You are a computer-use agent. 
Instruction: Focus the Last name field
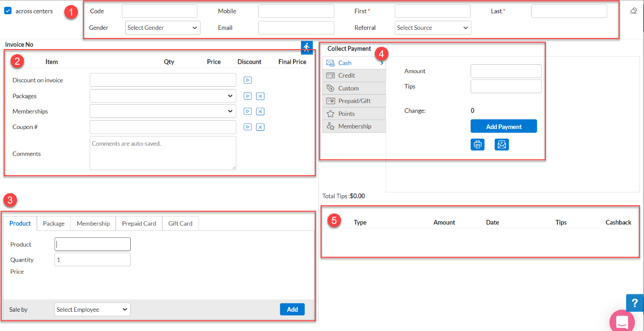point(569,11)
